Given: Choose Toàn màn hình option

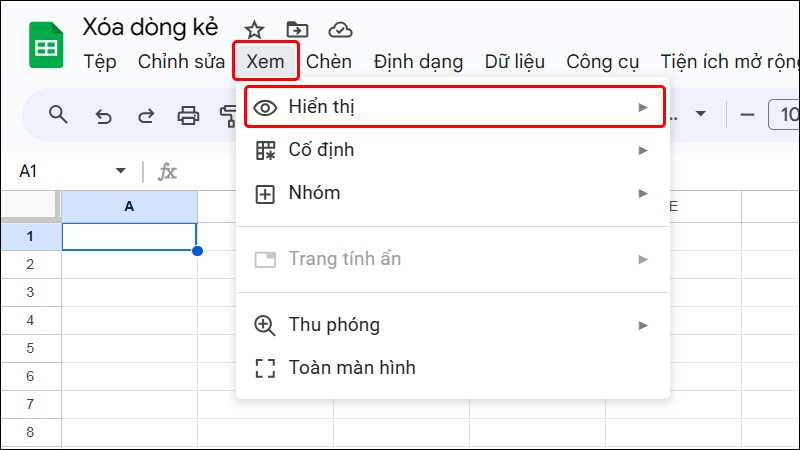Looking at the screenshot, I should tap(453, 368).
